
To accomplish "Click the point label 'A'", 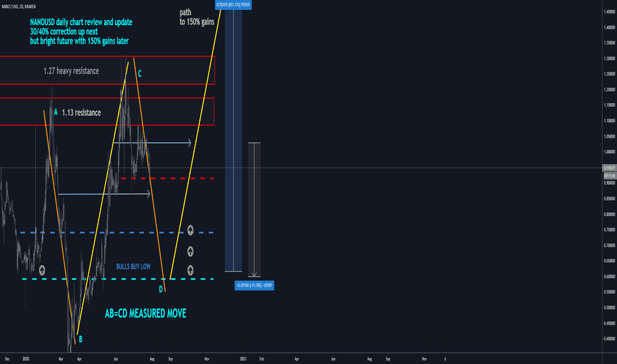I will 56,112.
